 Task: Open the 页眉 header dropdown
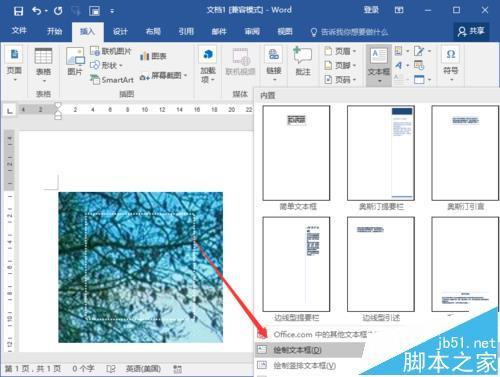341,51
